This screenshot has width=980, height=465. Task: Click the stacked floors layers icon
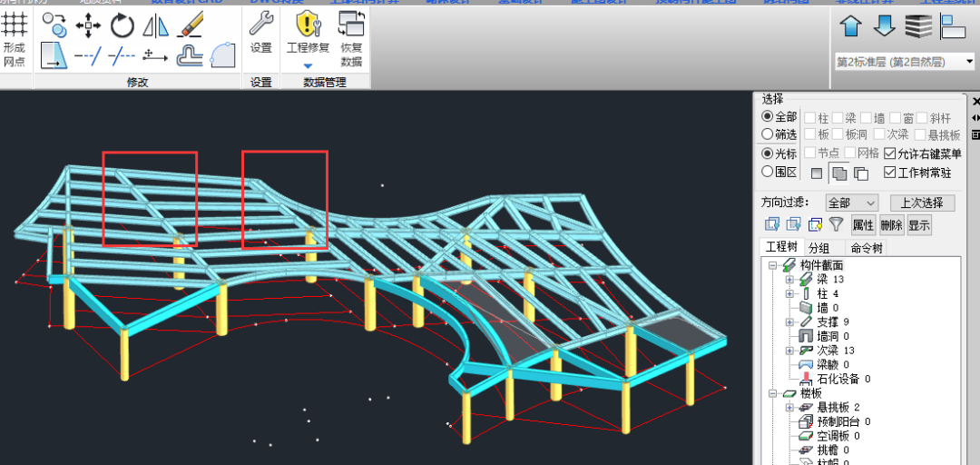918,26
